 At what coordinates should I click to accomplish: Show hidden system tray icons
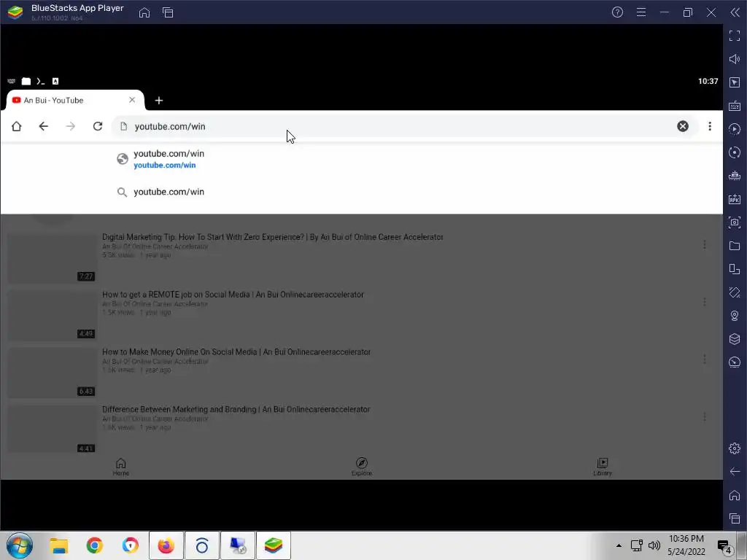coord(619,545)
